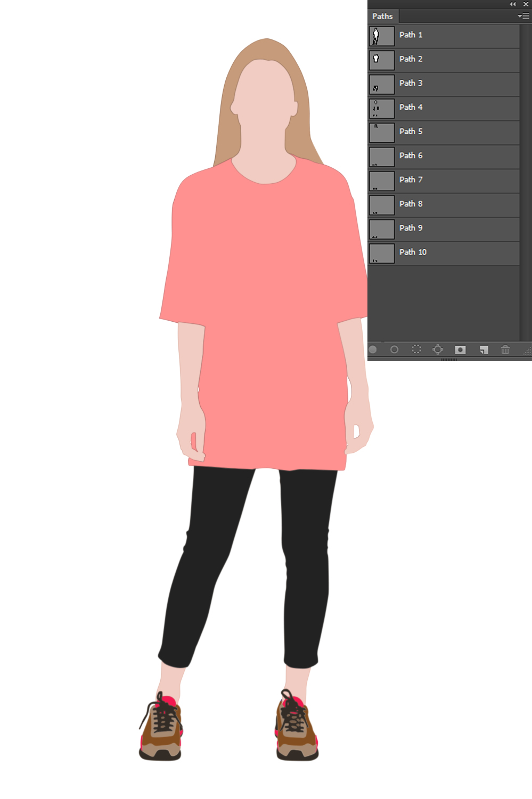Screen dimensions: 532x799
Task: Add a mask from the path
Action: 460,349
